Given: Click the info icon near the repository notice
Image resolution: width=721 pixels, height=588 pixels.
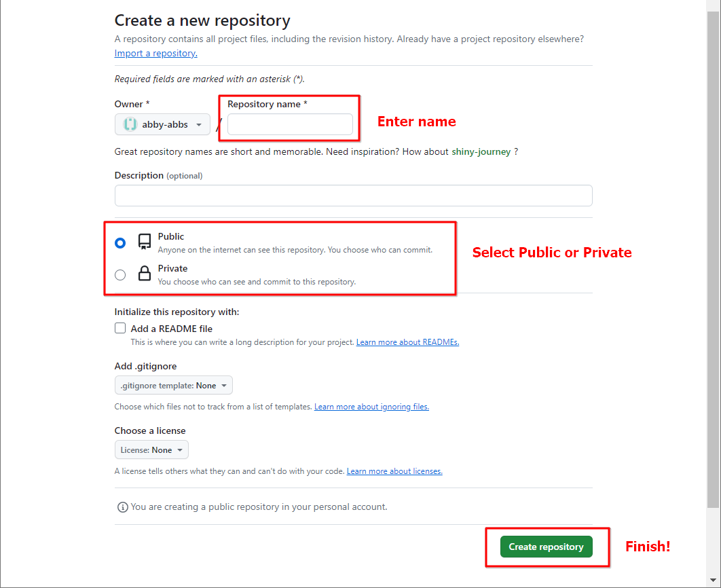Looking at the screenshot, I should (x=122, y=507).
